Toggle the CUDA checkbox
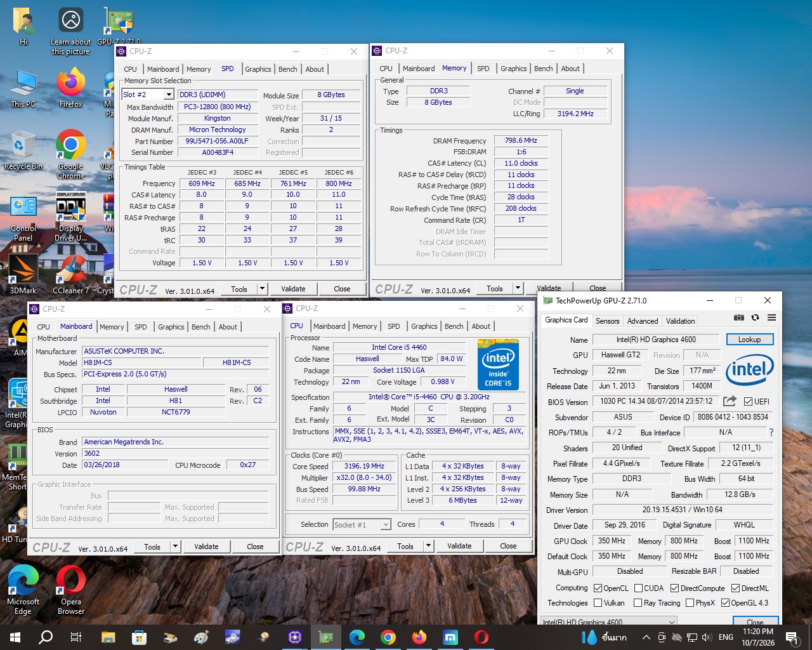The height and width of the screenshot is (650, 812). tap(638, 588)
